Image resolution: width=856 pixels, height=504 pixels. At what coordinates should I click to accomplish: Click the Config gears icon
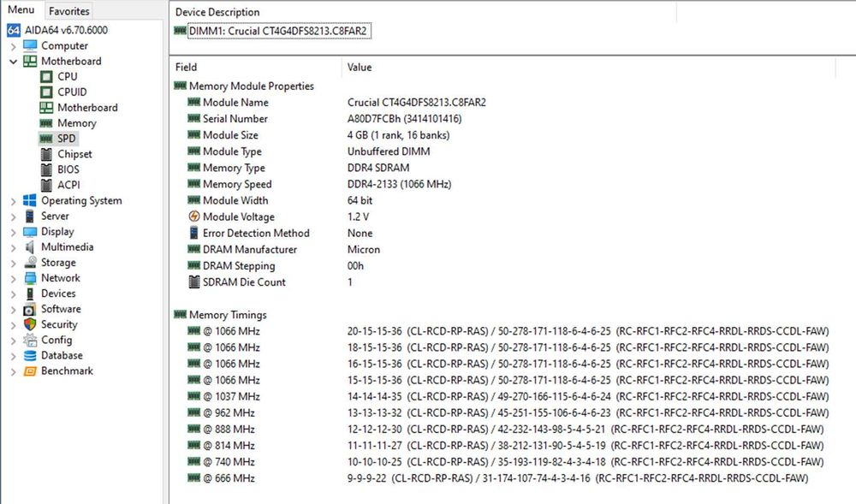click(30, 340)
